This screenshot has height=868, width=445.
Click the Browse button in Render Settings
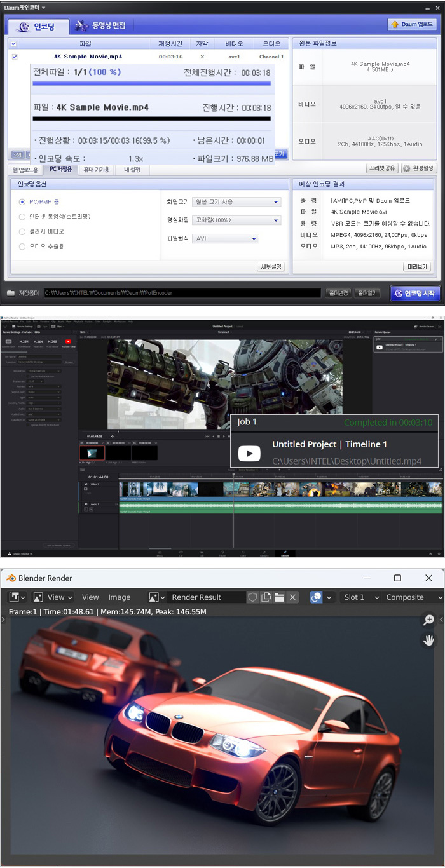click(69, 362)
